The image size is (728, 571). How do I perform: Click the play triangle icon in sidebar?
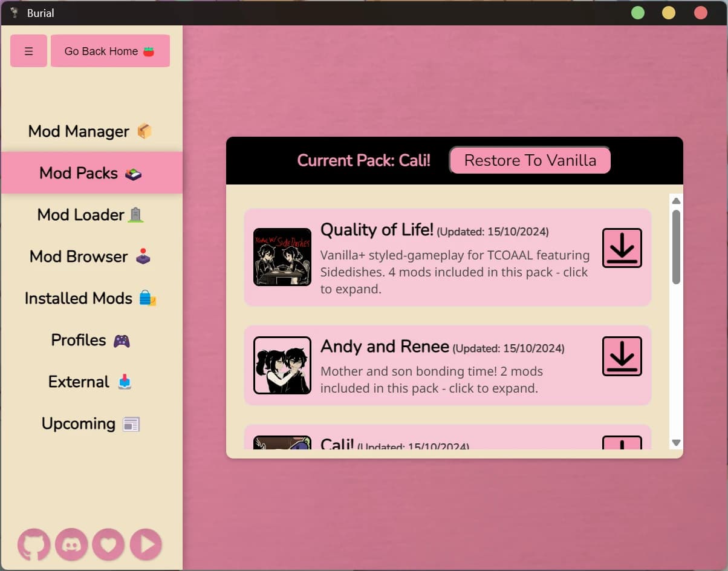tap(146, 544)
